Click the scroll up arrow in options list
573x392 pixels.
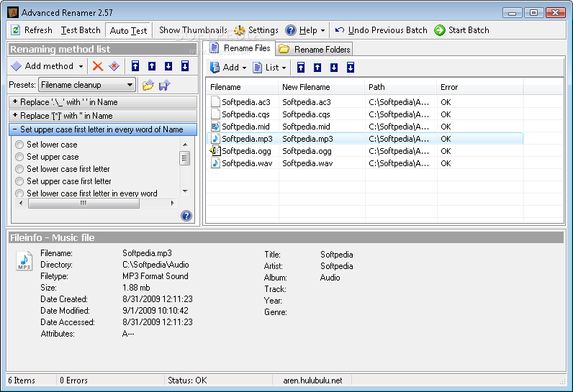185,145
